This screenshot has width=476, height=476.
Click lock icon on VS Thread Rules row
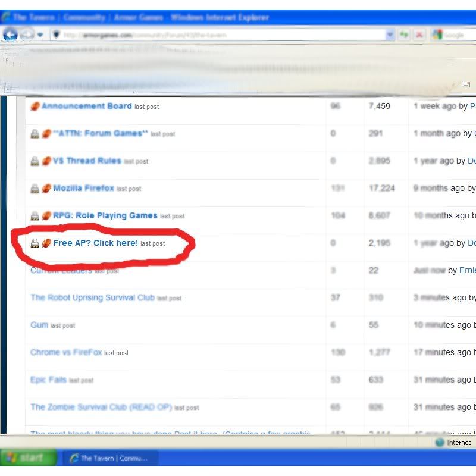point(35,161)
